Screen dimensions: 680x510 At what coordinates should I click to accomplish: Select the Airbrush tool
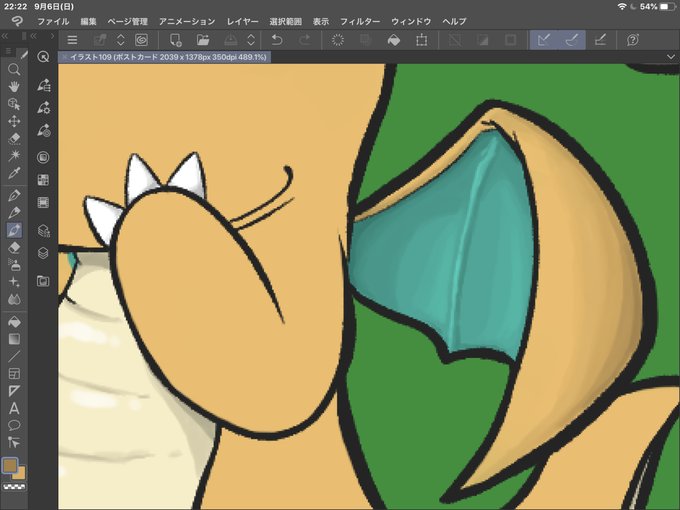pyautogui.click(x=14, y=264)
